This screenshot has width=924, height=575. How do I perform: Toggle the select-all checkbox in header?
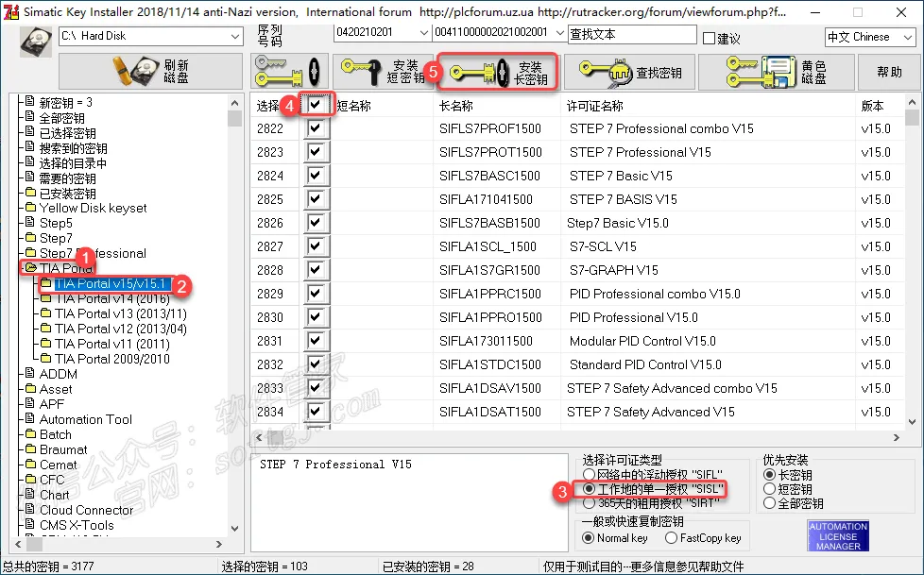coord(316,105)
